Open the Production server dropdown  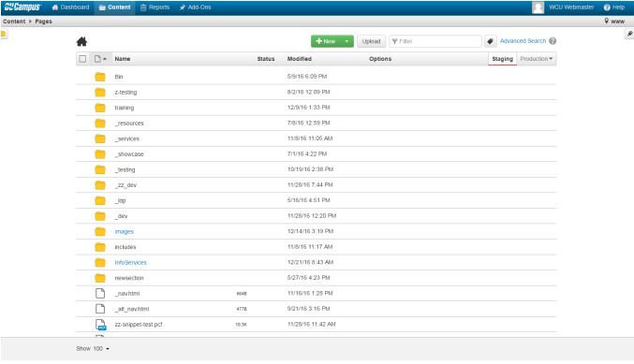pos(537,59)
